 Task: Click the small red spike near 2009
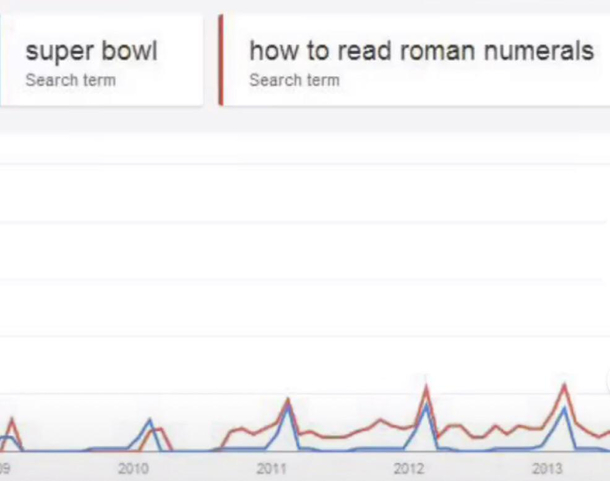point(11,420)
